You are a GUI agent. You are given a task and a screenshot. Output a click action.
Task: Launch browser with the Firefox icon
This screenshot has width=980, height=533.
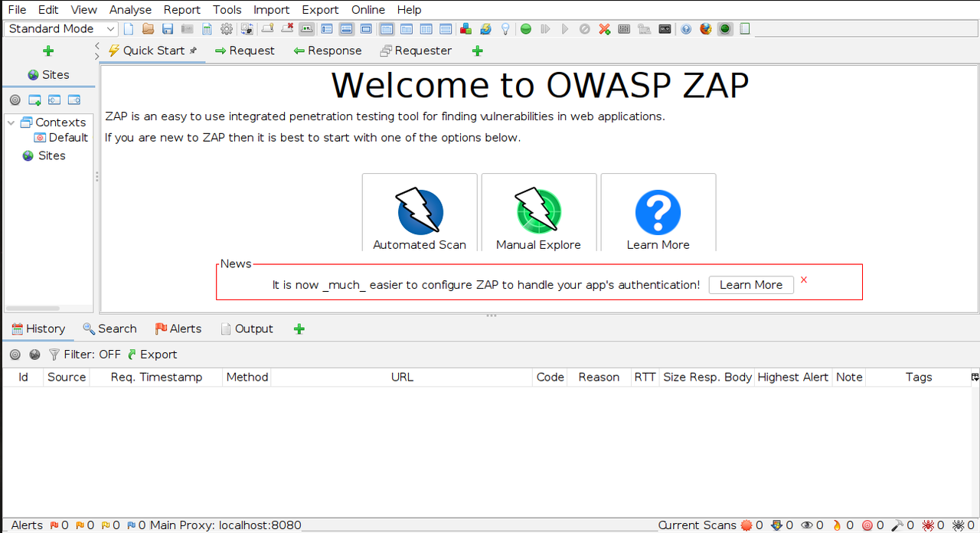click(x=706, y=29)
